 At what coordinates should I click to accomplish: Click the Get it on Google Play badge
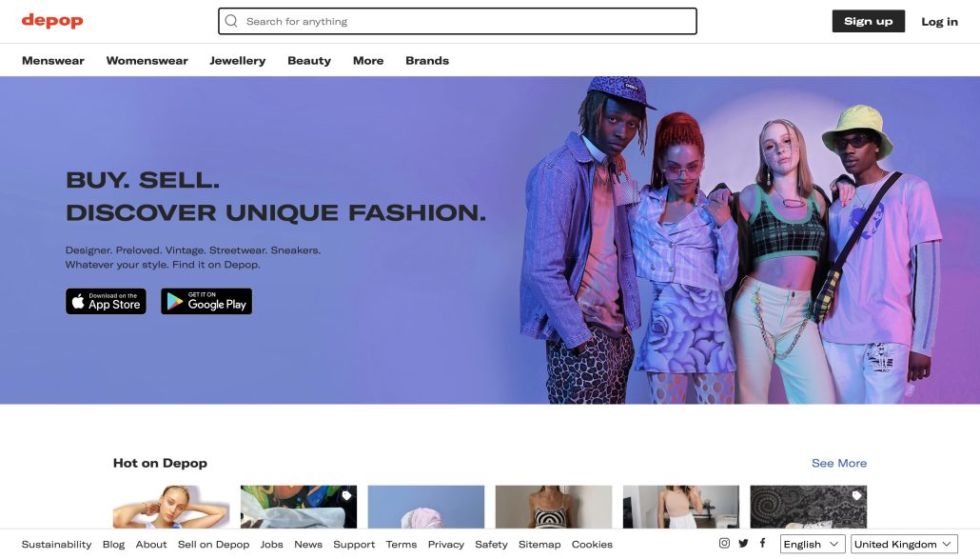click(x=206, y=301)
